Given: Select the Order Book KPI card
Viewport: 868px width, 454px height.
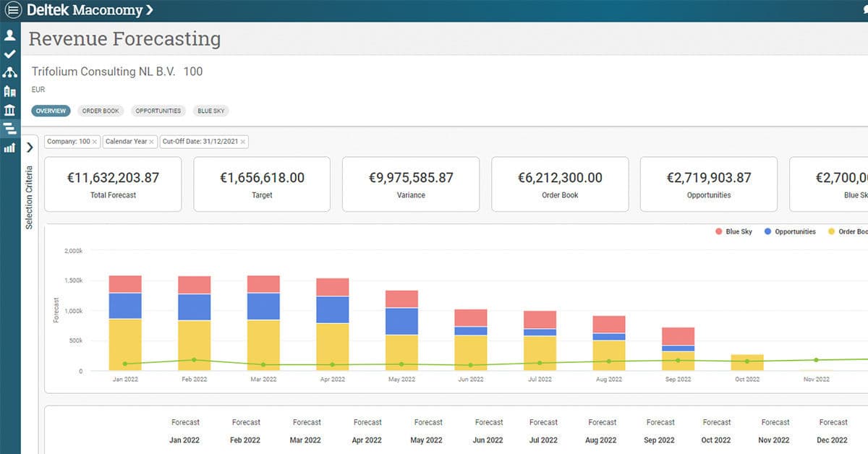Looking at the screenshot, I should click(x=560, y=184).
